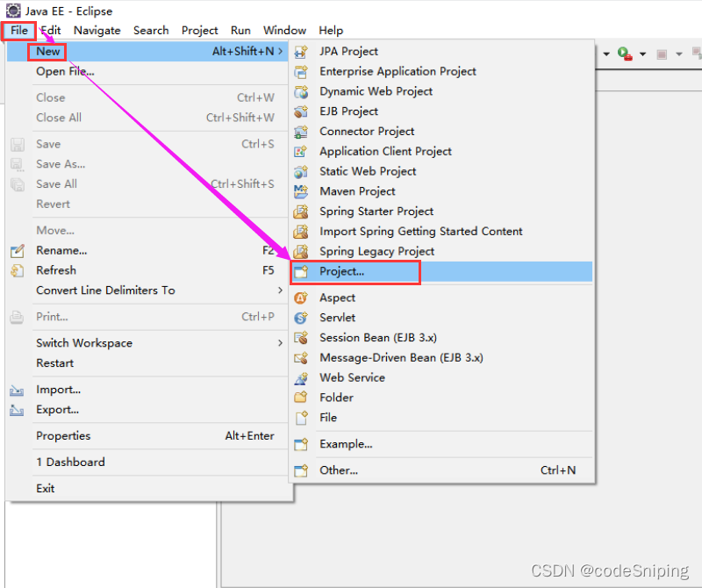Open the Navigate menu

(97, 31)
